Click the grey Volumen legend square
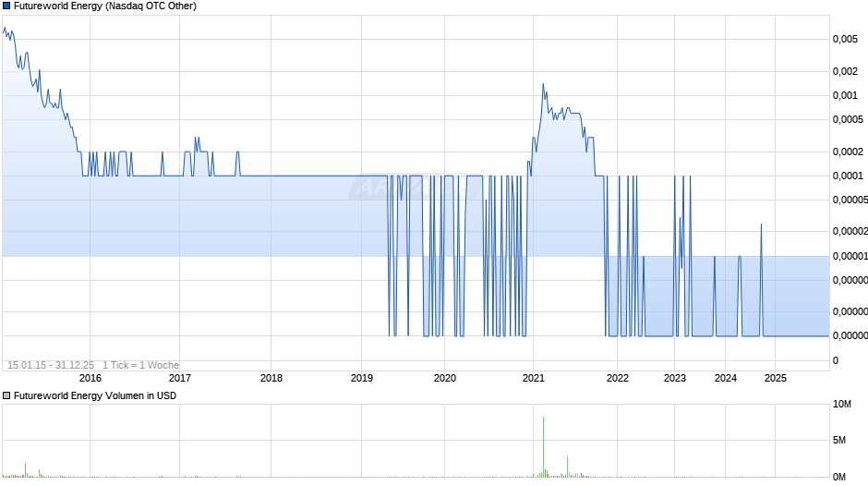The height and width of the screenshot is (486, 868). (x=6, y=395)
